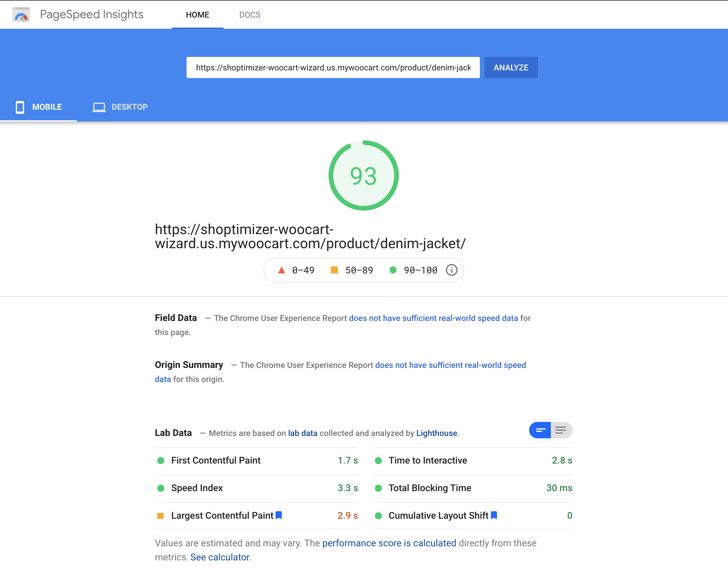
Task: Click the 'Field Data' heading
Action: [x=176, y=318]
